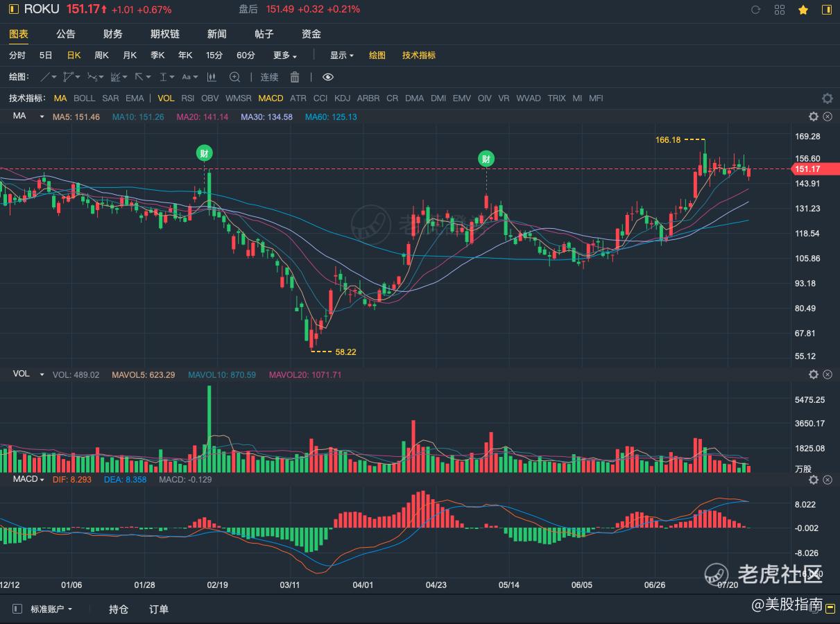
Task: Switch to the 财务 financials tab
Action: click(113, 34)
